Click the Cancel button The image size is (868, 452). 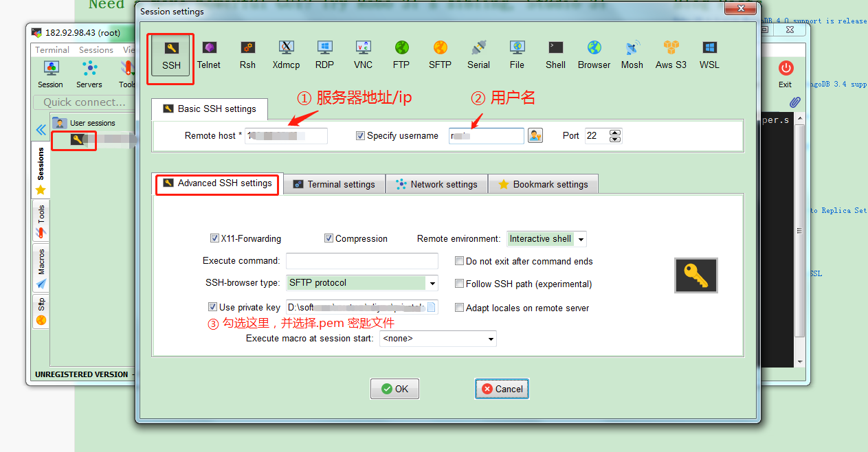[x=502, y=389]
